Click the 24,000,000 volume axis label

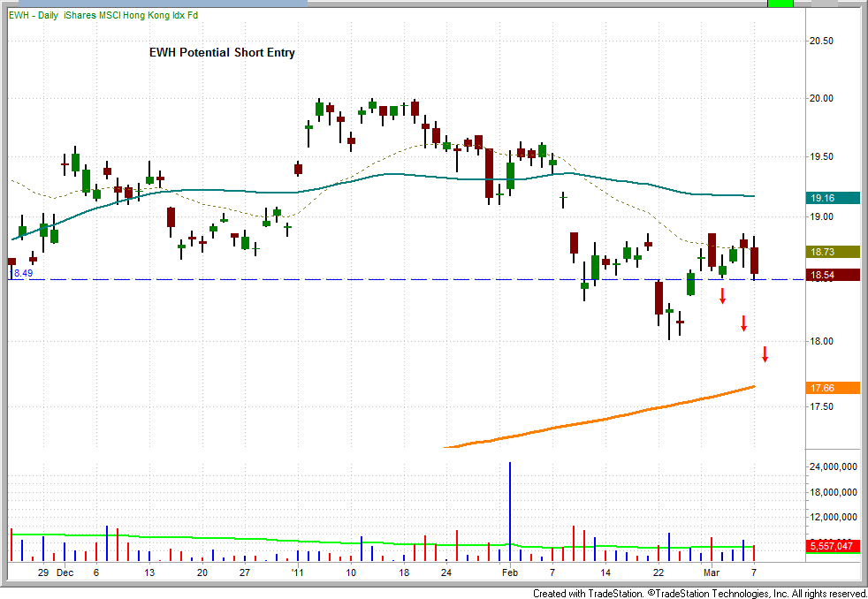835,466
